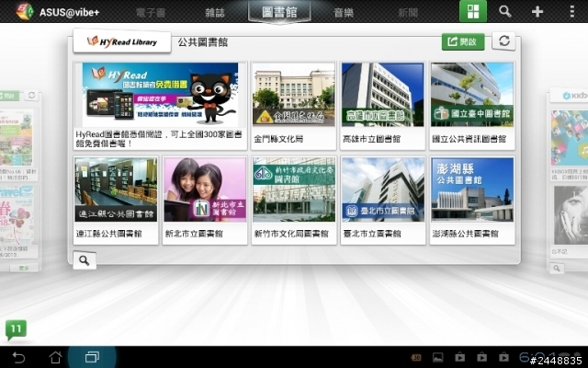This screenshot has height=368, width=588.
Task: Open the grayscale face album thumbnail
Action: coord(571,215)
